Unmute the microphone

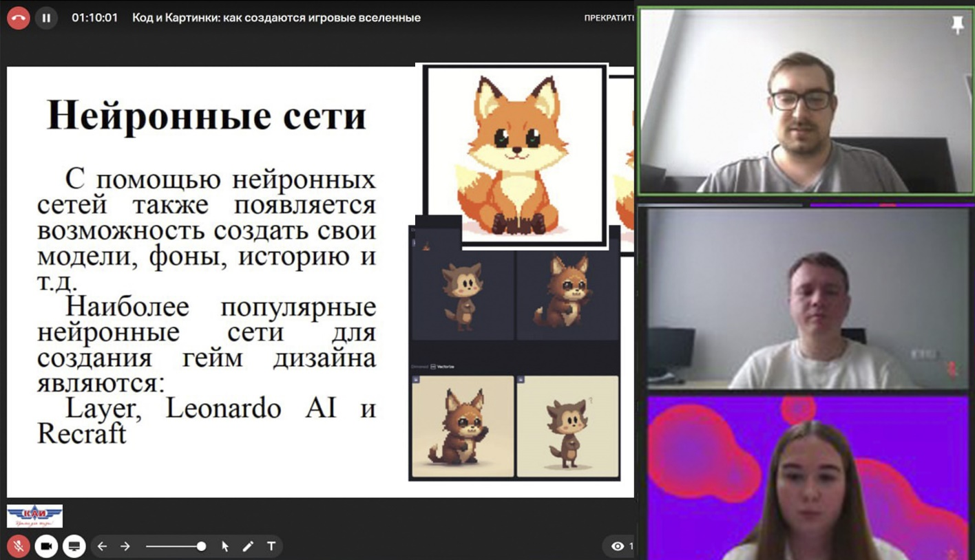click(19, 546)
